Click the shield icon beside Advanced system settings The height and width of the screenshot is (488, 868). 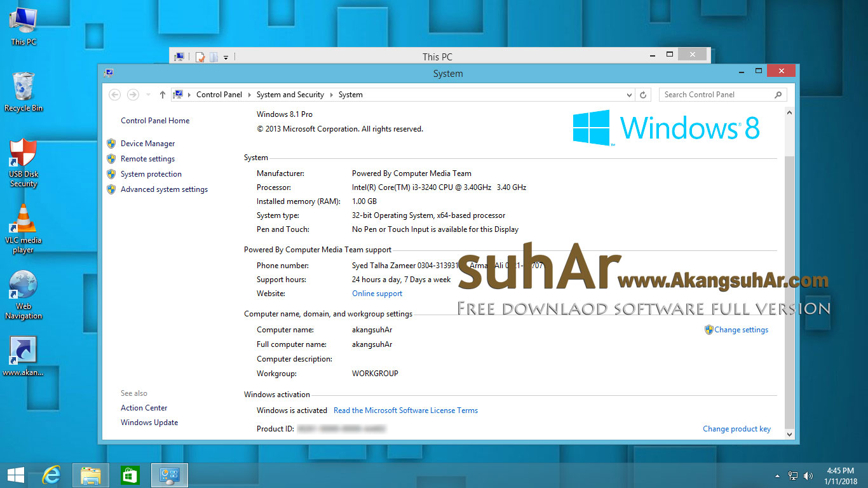pyautogui.click(x=111, y=189)
